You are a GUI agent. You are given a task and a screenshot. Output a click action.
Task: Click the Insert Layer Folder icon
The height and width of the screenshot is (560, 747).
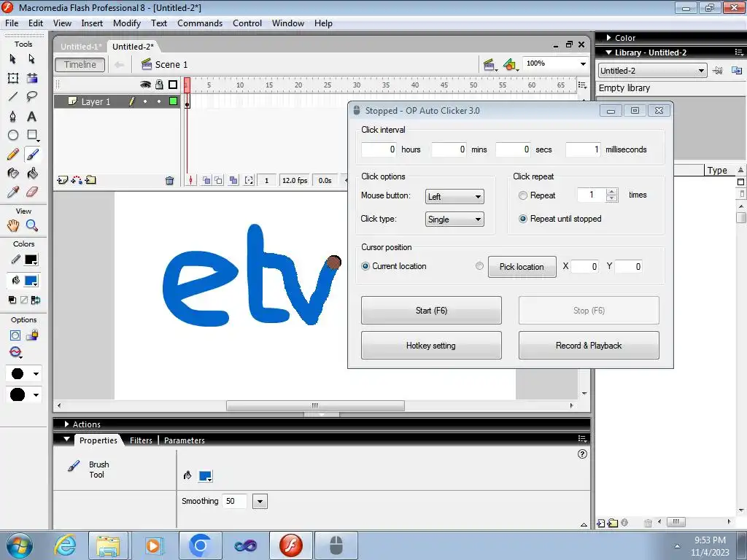point(90,180)
